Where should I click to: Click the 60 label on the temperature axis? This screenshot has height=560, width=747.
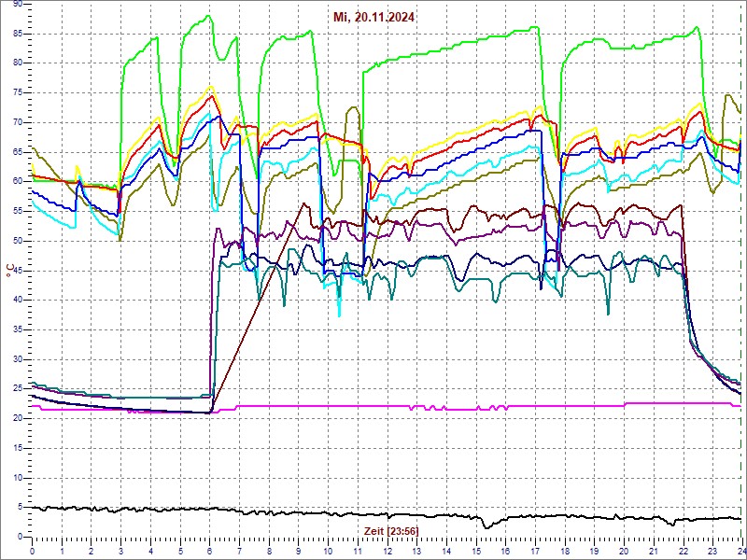pos(17,181)
